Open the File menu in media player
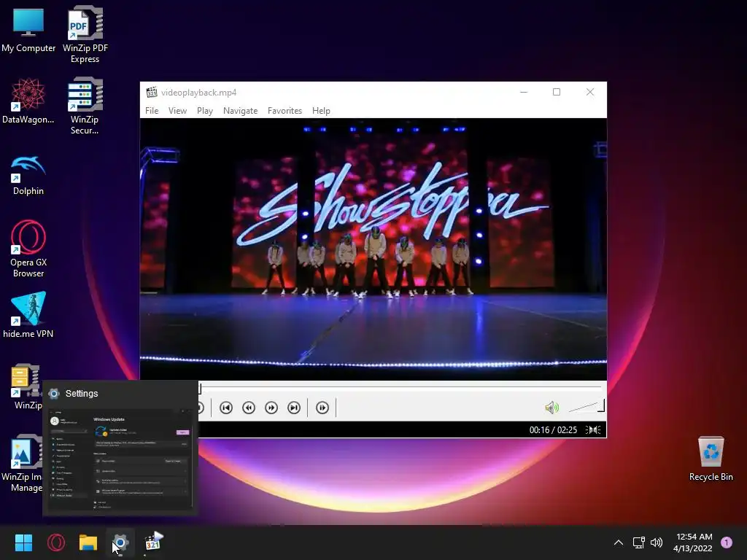The width and height of the screenshot is (747, 560). [152, 111]
